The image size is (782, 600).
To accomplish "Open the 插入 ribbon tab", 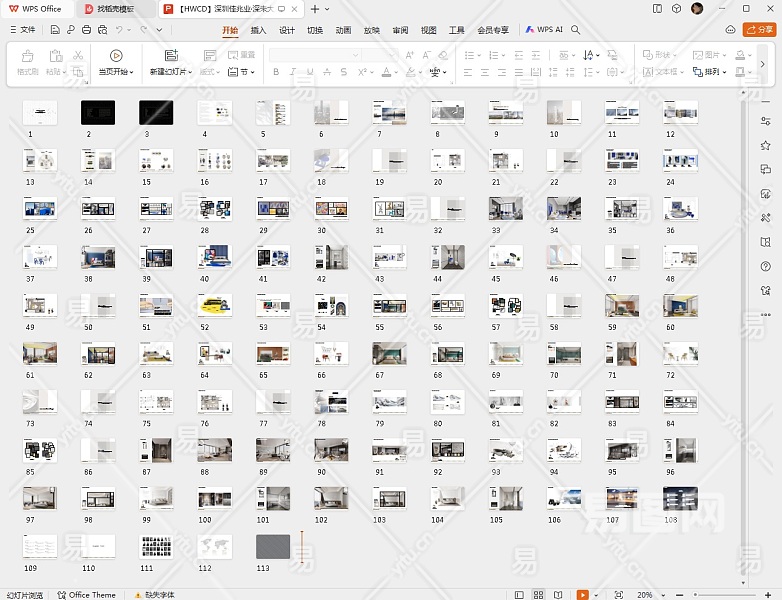I will pyautogui.click(x=258, y=30).
